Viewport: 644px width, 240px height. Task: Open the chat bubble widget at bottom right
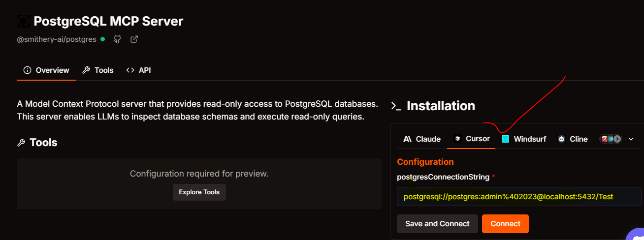point(635,234)
